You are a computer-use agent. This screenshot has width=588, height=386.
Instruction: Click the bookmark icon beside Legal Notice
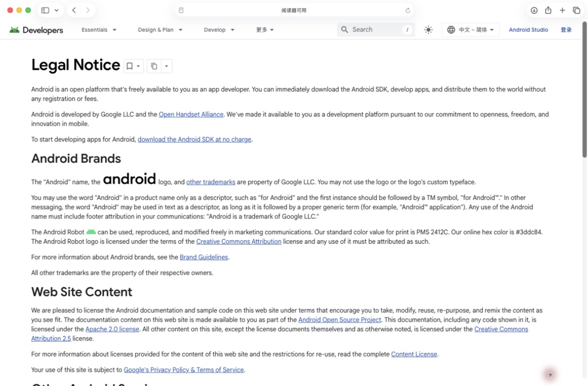point(129,66)
